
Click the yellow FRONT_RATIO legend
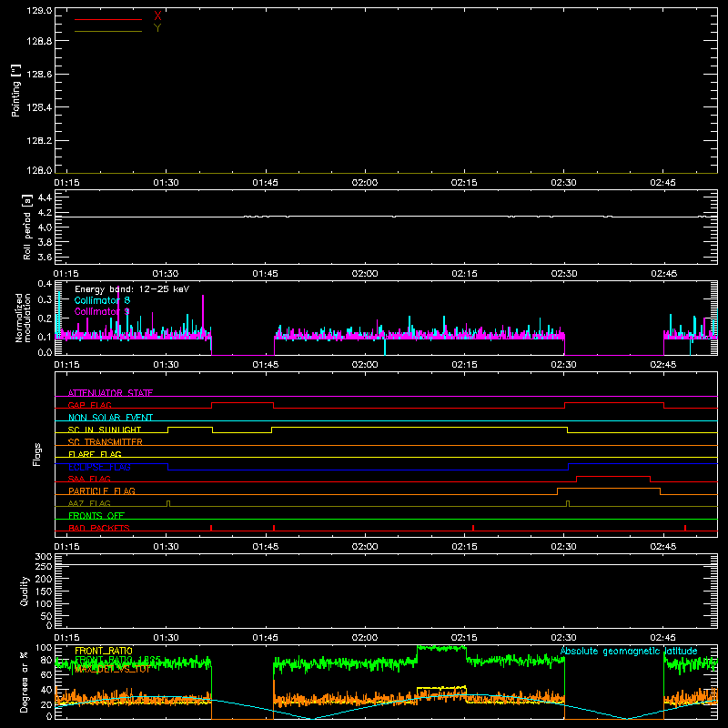[x=104, y=651]
